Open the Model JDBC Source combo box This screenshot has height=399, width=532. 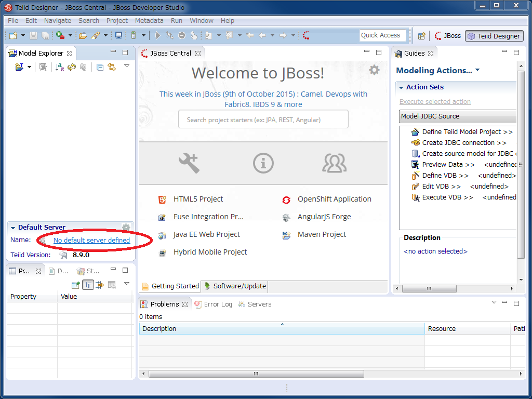click(x=458, y=116)
